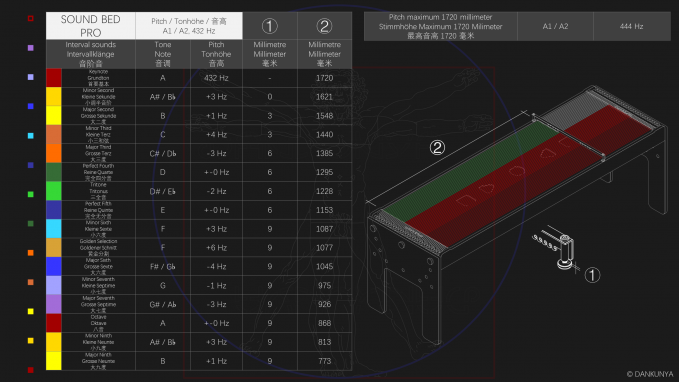Select the Pitch maximum 1720 millimeter cell
Screen dimensions: 679x382
coord(440,26)
